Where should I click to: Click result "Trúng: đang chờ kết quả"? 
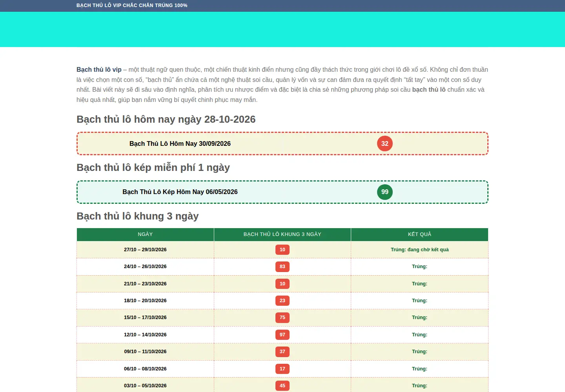(x=420, y=250)
